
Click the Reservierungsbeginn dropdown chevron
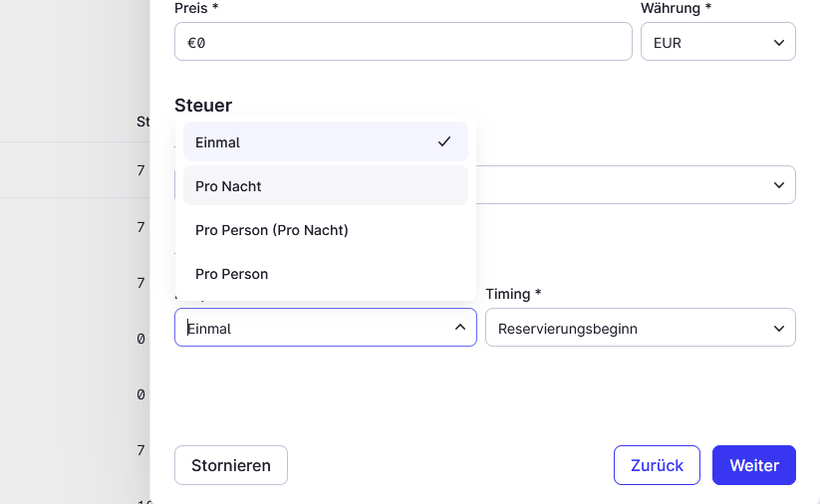tap(779, 329)
